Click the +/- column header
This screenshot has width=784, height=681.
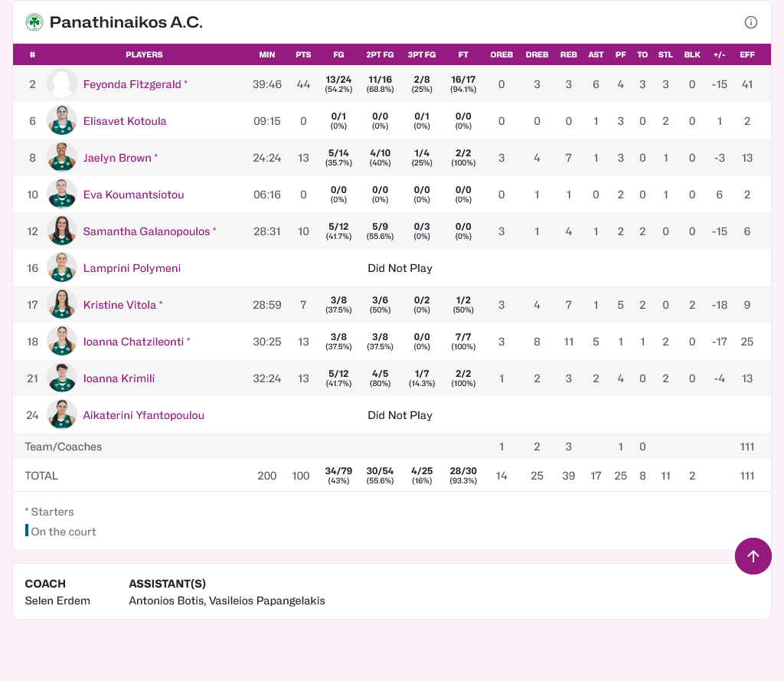(719, 55)
